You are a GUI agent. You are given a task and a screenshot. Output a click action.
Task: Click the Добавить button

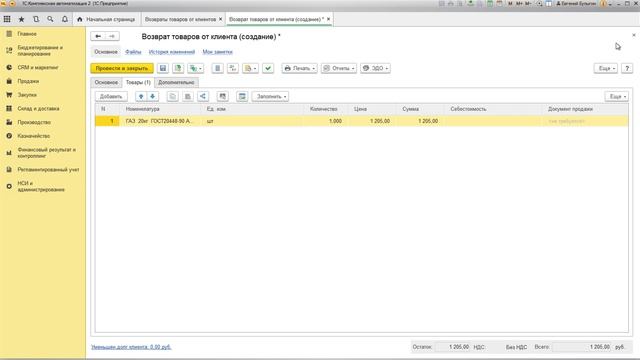tap(111, 96)
